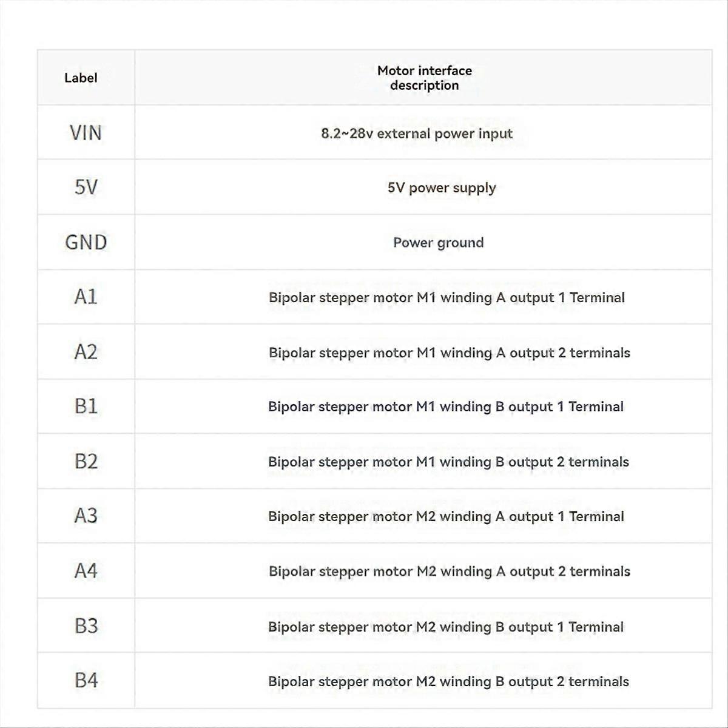The image size is (728, 728).
Task: Select the B3 label cell
Action: click(86, 626)
